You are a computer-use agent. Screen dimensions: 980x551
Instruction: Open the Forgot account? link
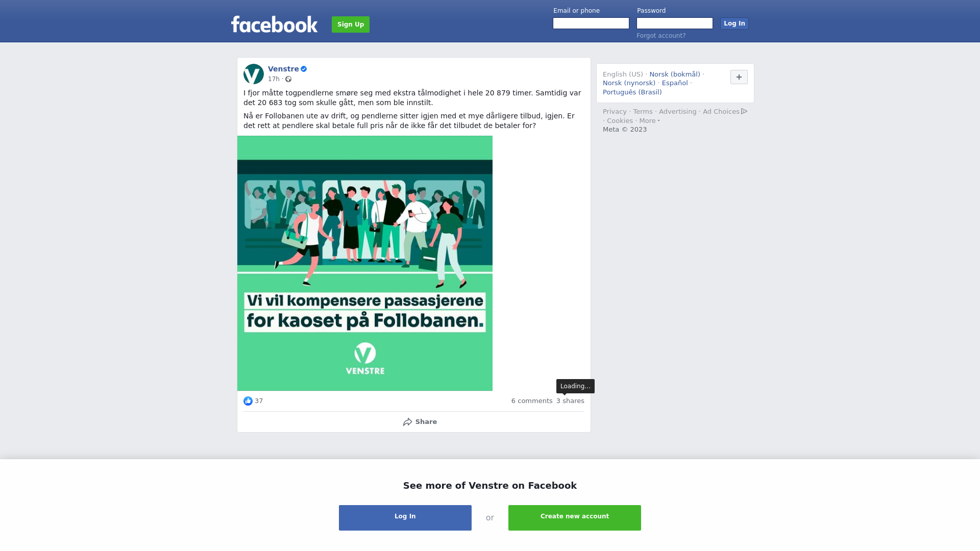pos(661,36)
